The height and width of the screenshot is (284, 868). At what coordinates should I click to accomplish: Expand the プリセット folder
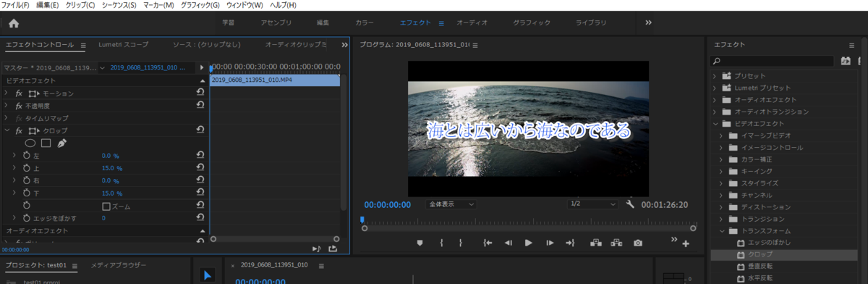click(x=715, y=75)
